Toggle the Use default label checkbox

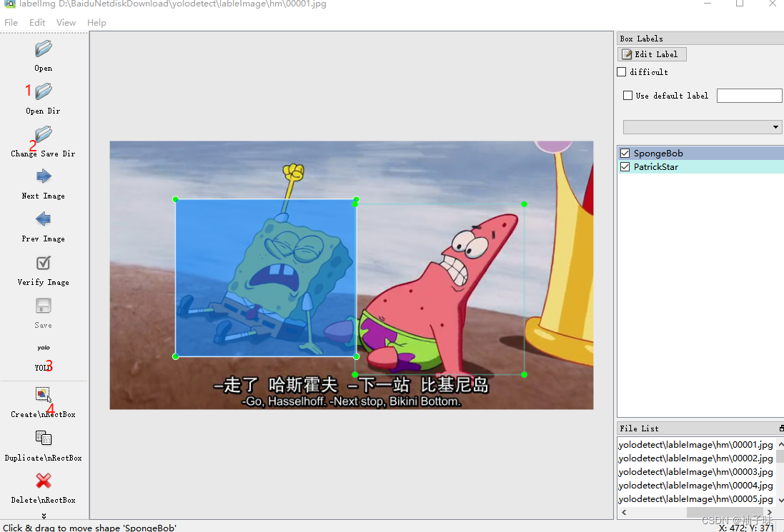(x=627, y=96)
